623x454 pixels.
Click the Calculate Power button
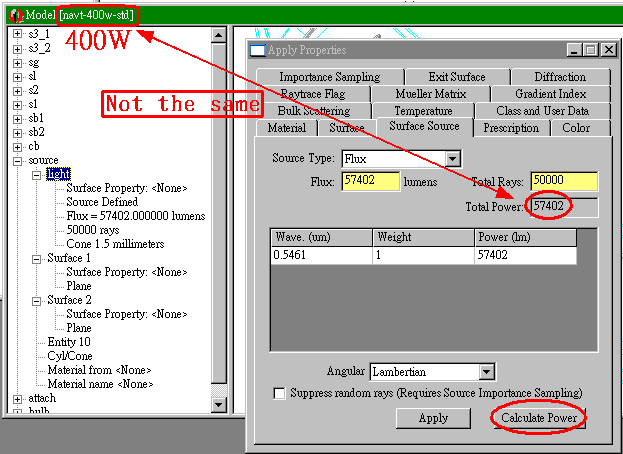click(539, 418)
